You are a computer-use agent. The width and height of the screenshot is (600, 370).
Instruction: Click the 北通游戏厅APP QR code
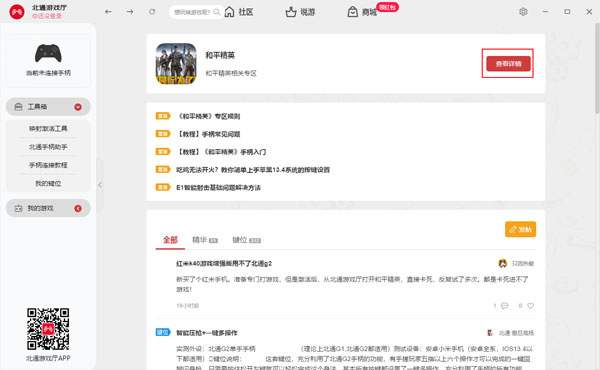pos(48,329)
